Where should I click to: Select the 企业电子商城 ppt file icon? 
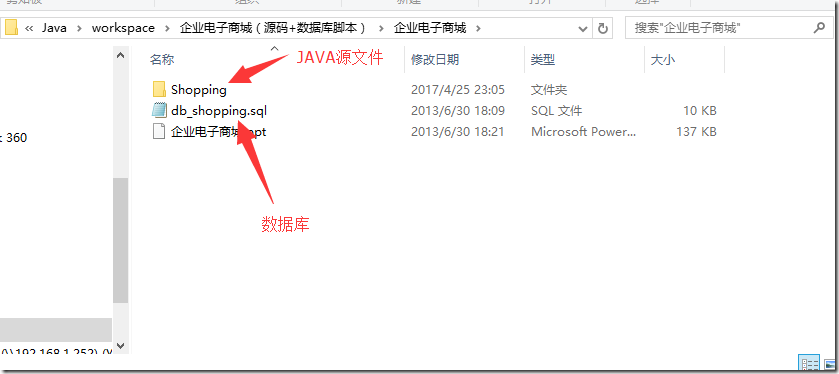159,132
